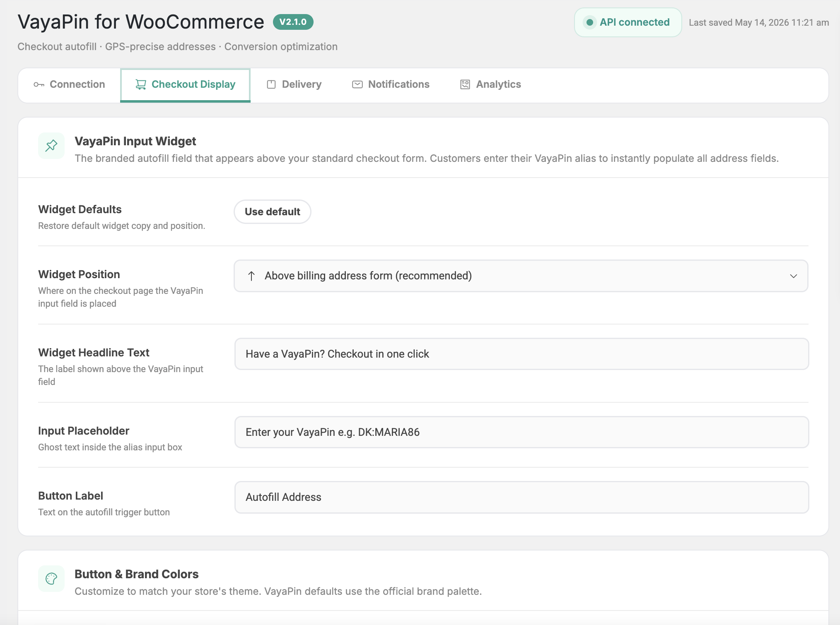This screenshot has height=625, width=840.
Task: Switch to the Delivery tab
Action: 294,85
